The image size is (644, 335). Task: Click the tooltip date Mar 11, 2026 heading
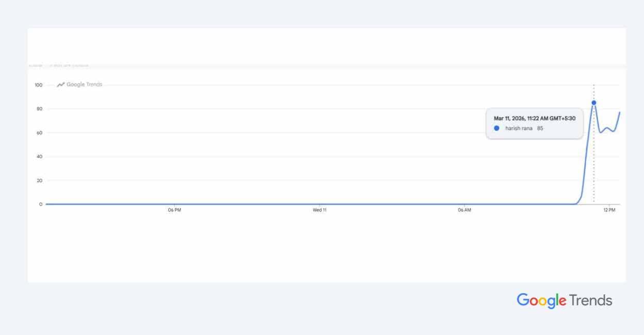(x=535, y=119)
